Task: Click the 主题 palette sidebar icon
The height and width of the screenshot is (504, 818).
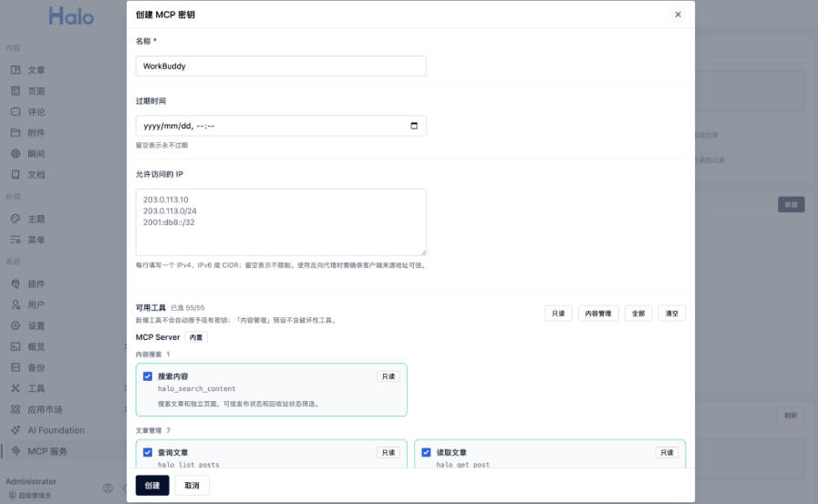Action: [16, 219]
